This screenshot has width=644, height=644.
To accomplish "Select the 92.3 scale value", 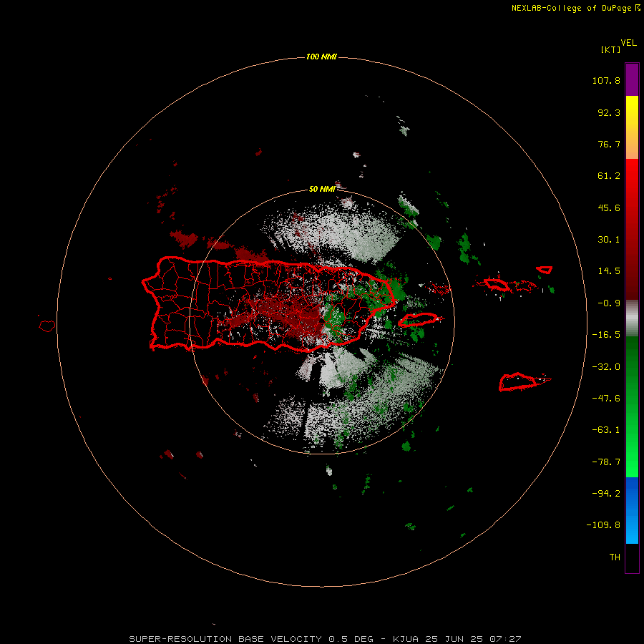I will pyautogui.click(x=609, y=112).
